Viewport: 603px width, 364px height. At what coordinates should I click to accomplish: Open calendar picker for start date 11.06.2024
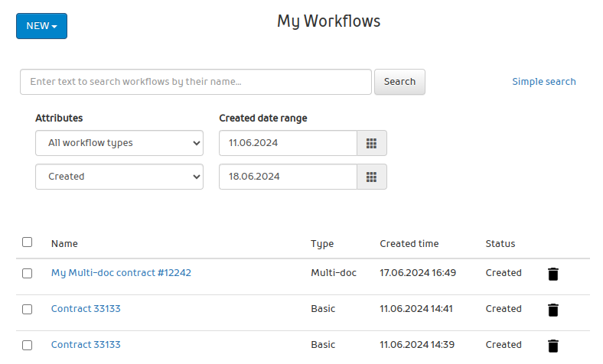pyautogui.click(x=371, y=143)
